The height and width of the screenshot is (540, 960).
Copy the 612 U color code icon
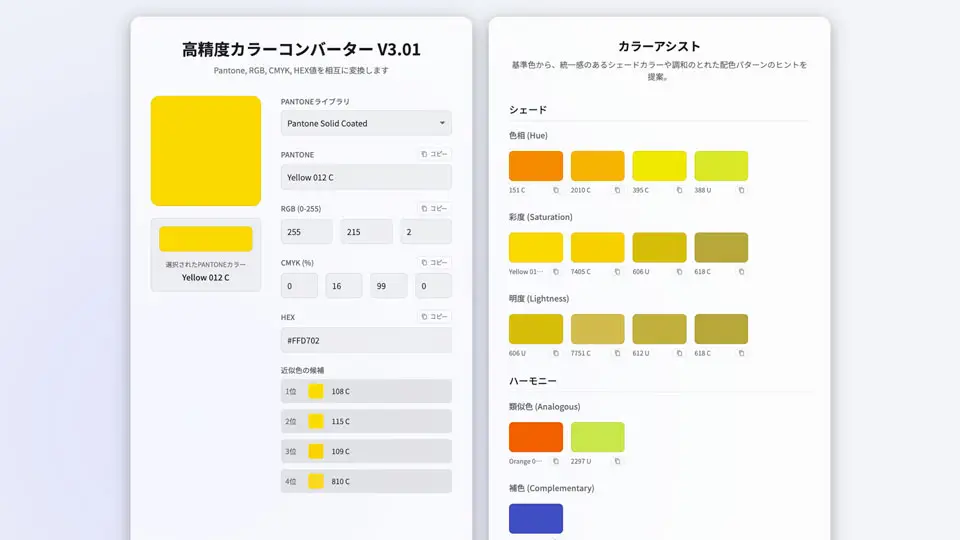click(x=679, y=353)
